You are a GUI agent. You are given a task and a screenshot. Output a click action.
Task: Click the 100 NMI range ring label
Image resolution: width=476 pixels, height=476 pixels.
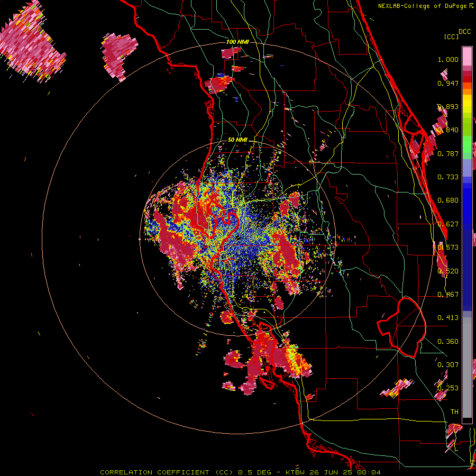click(x=237, y=42)
